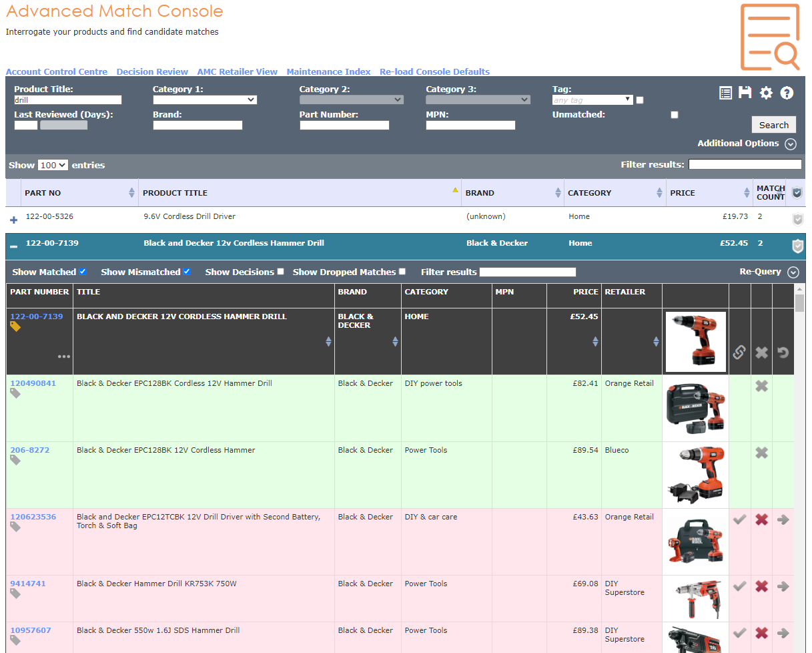The height and width of the screenshot is (653, 812).
Task: Open the Category 2 dropdown
Action: pos(352,100)
